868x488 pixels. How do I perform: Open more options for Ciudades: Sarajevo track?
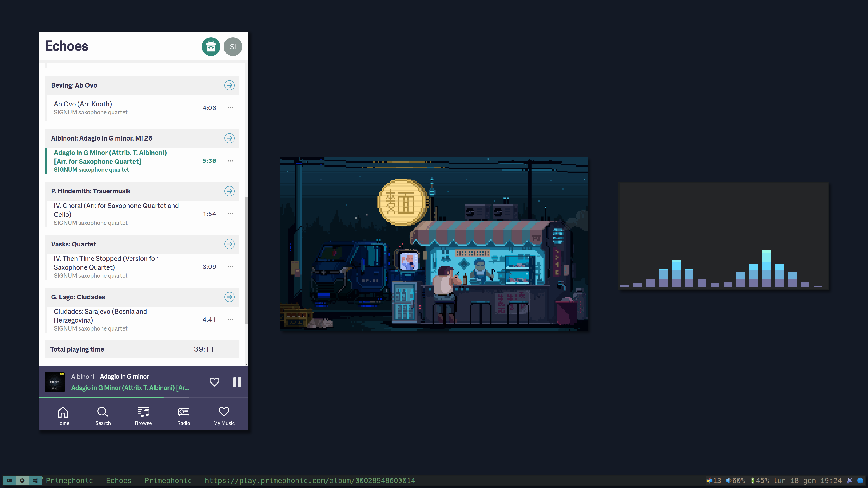230,319
